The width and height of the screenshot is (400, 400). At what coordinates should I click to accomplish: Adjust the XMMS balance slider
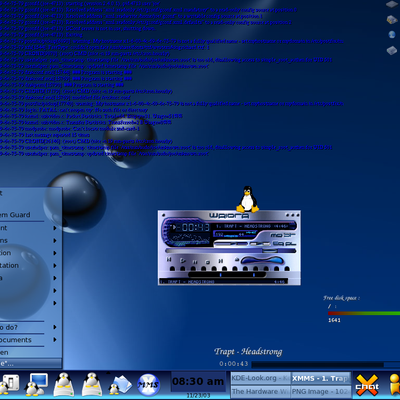260,244
